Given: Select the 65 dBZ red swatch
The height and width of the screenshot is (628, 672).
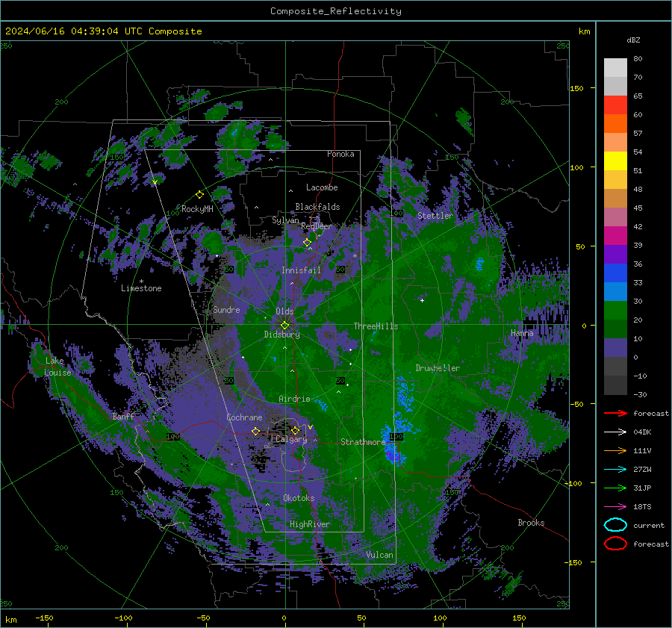Looking at the screenshot, I should click(x=615, y=105).
